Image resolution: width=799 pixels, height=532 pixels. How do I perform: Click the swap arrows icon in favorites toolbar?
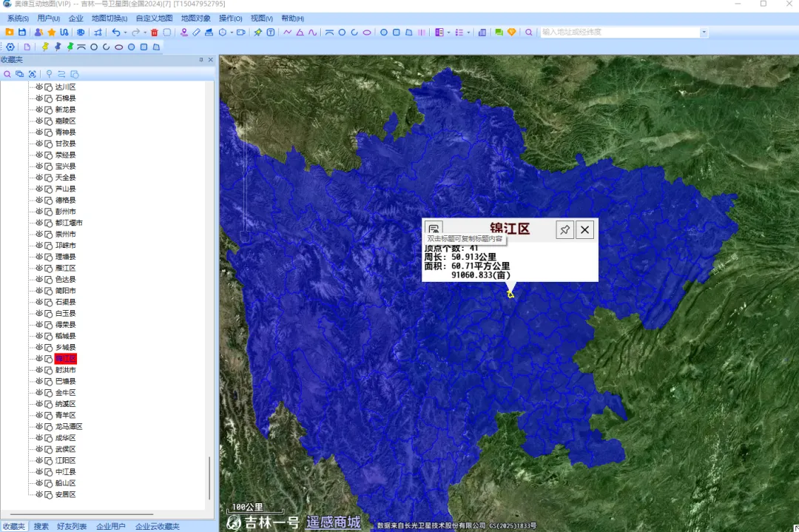pyautogui.click(x=61, y=75)
